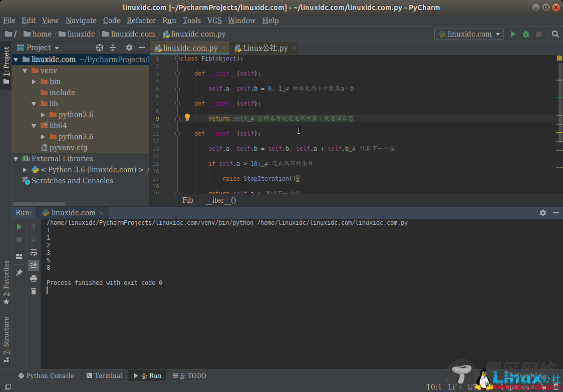Open the VCS menu

[214, 21]
